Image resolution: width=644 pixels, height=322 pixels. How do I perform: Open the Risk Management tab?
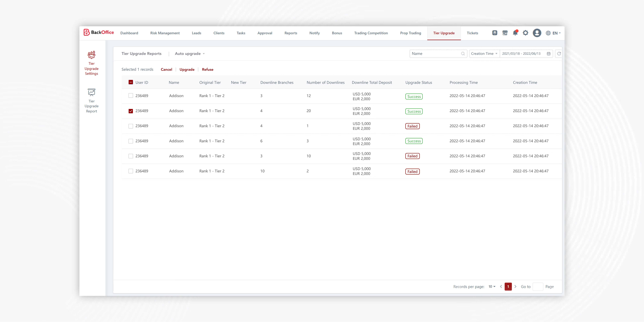click(x=165, y=33)
